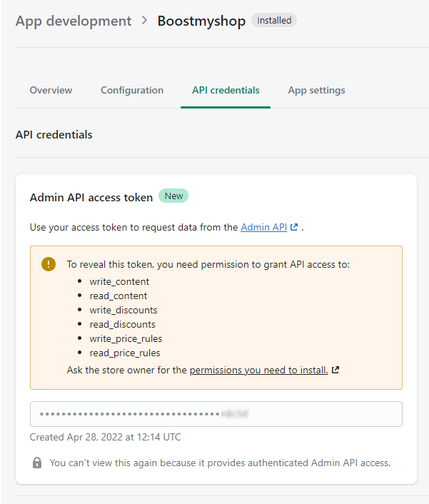Click the write_content permission item
Viewport: 429px width, 504px height.
(119, 281)
